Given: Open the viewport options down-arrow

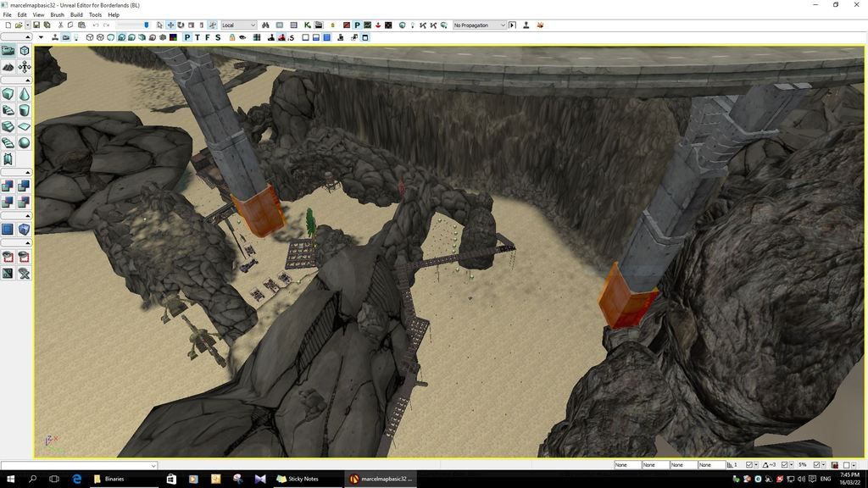Looking at the screenshot, I should tap(41, 37).
